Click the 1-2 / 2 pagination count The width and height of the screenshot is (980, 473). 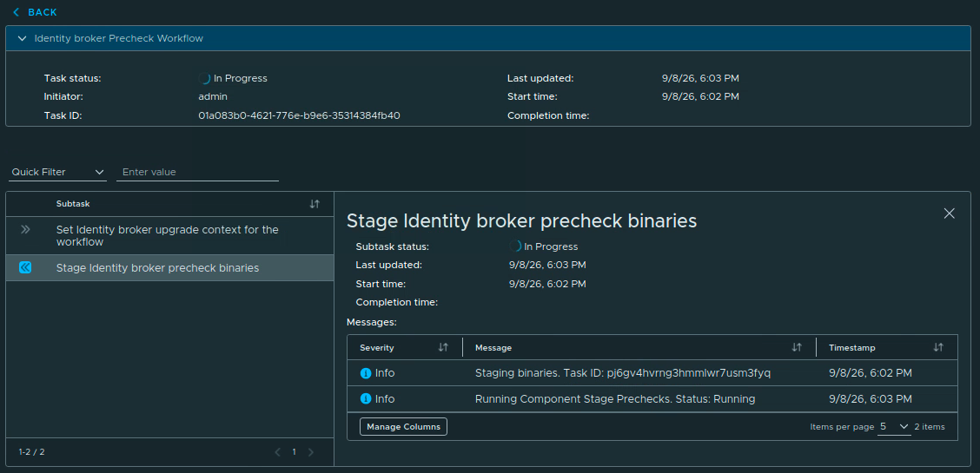[x=31, y=452]
